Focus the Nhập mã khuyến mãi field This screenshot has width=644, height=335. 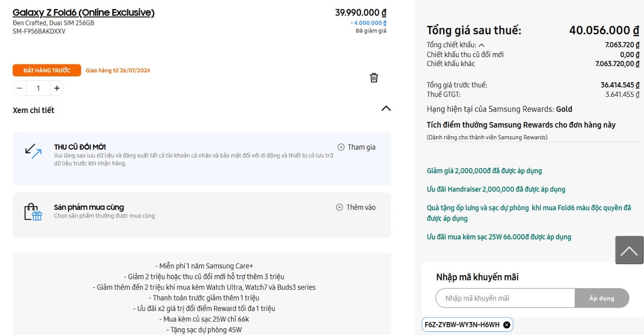coord(505,298)
